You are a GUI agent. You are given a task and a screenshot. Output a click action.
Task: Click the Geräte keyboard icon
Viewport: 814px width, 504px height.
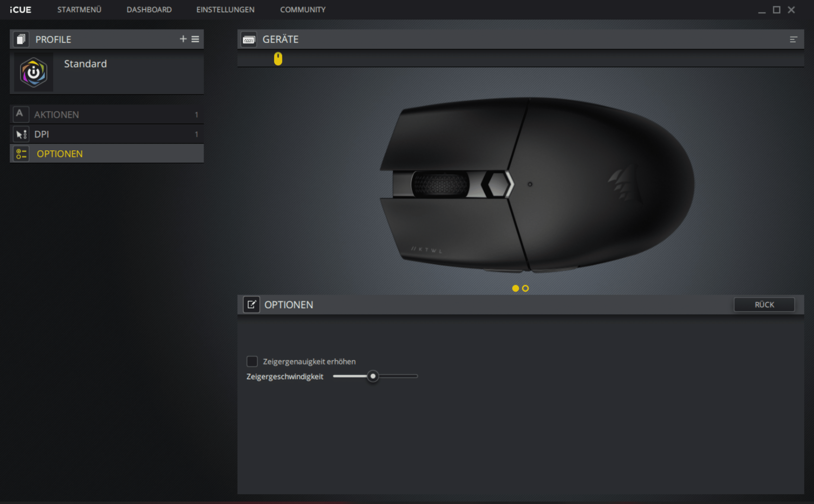[x=249, y=40]
